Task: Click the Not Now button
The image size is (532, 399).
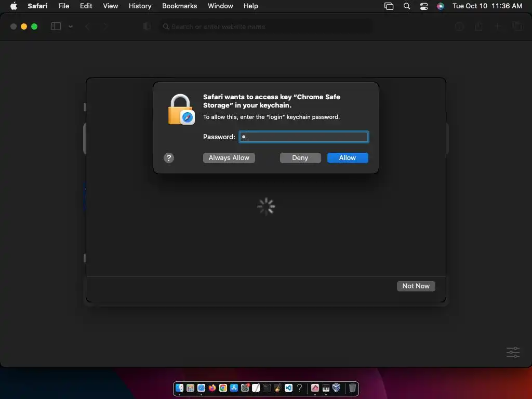Action: point(416,286)
